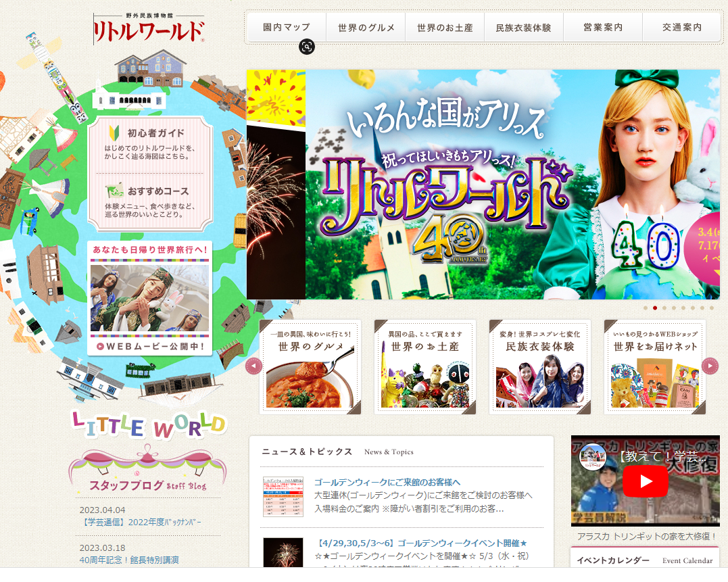This screenshot has height=582, width=728.
Task: Open the ゴールデンウィークにご来館のお客様へ news link
Action: coord(387,482)
